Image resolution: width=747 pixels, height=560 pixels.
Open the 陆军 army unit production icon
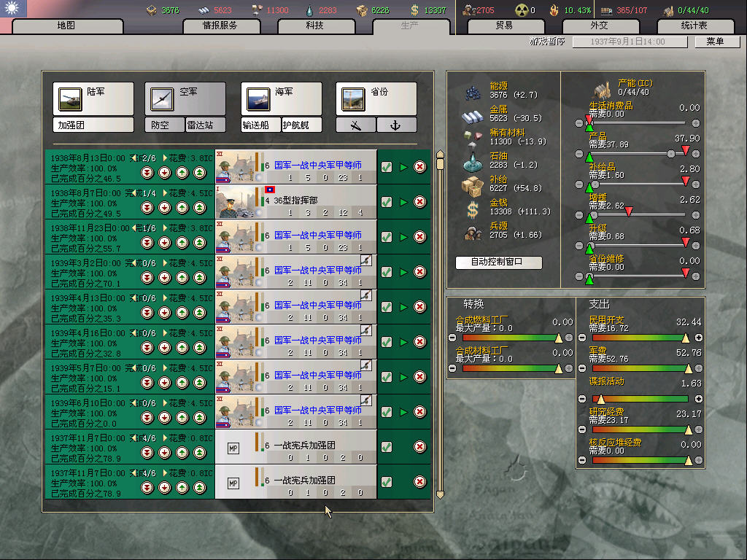point(70,98)
